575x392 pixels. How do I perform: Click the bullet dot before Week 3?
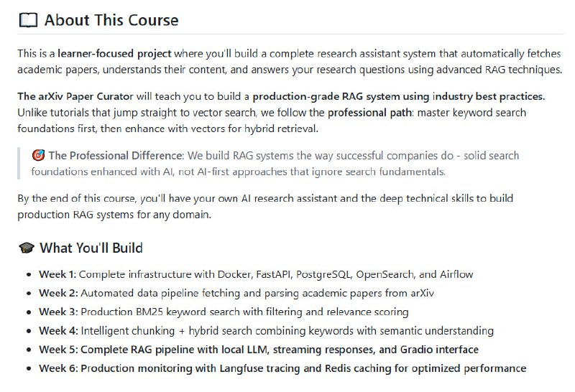coord(29,312)
